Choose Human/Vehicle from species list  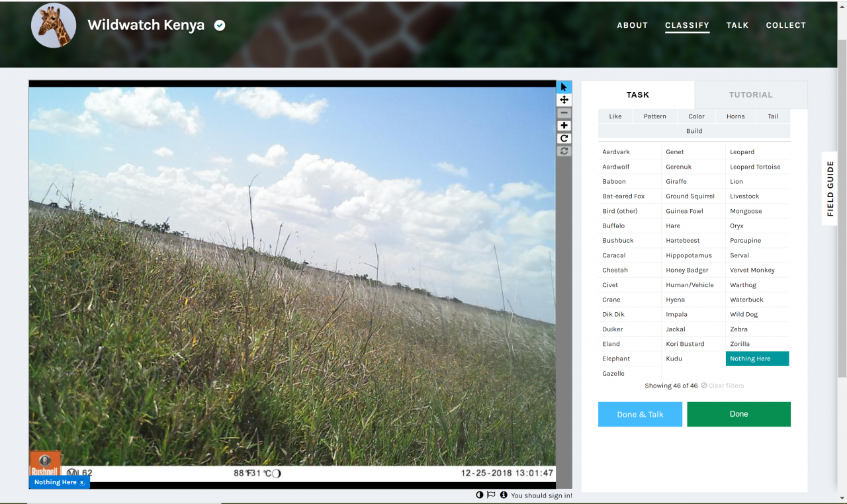pos(693,285)
